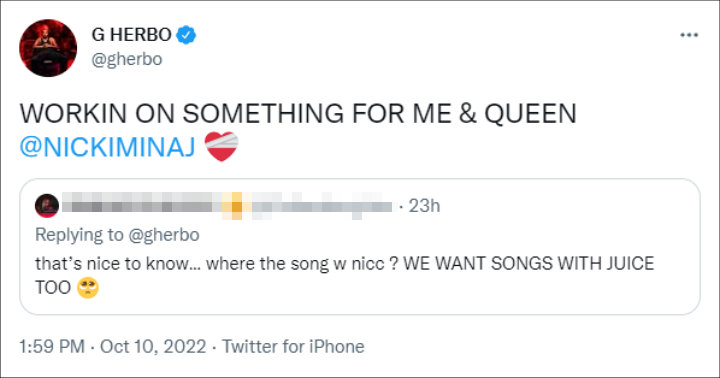Open the three-dot more options menu

coord(689,35)
